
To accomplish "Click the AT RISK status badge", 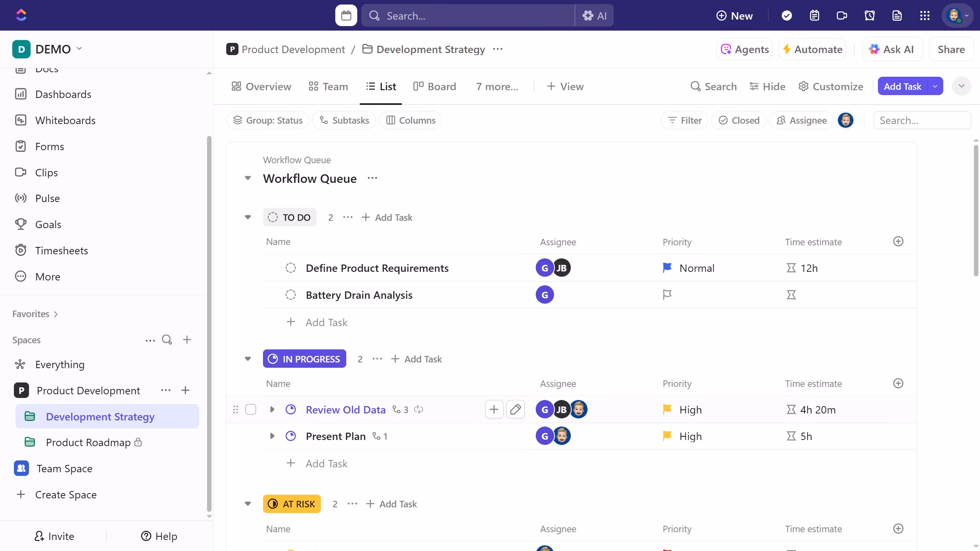I will point(292,504).
